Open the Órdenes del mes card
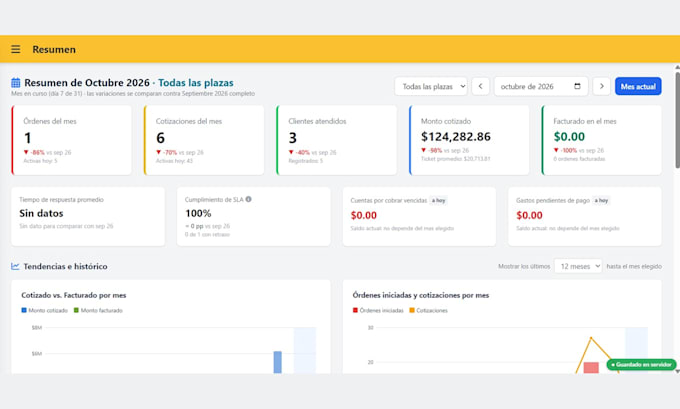The width and height of the screenshot is (680, 409). tap(72, 140)
